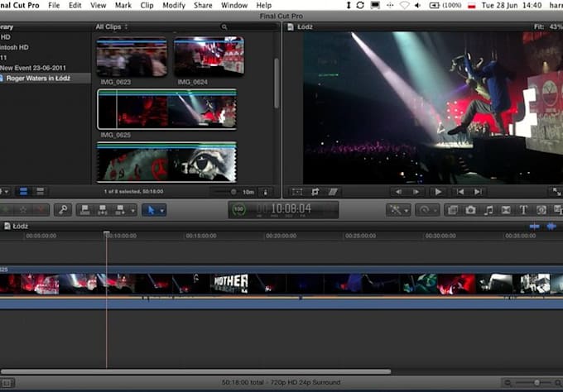This screenshot has height=392, width=563.
Task: Open the Modify menu
Action: click(174, 6)
